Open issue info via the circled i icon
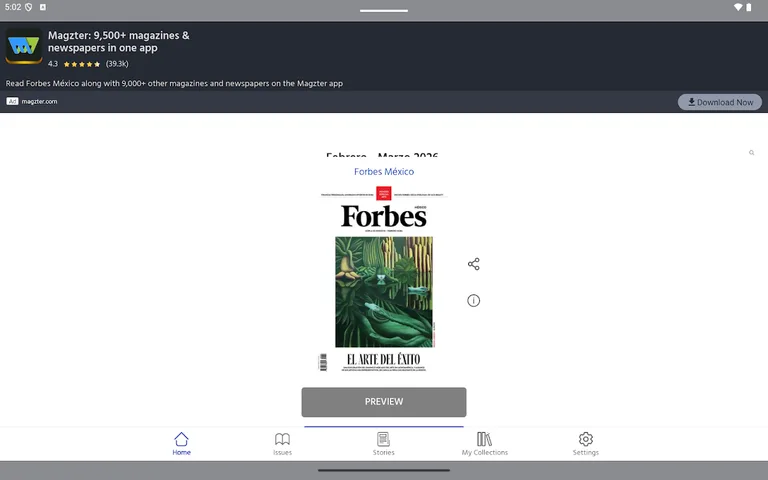 pos(474,300)
